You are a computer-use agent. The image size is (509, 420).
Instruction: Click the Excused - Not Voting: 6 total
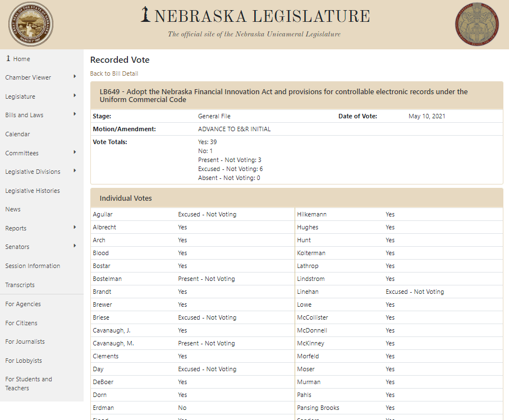pos(231,169)
